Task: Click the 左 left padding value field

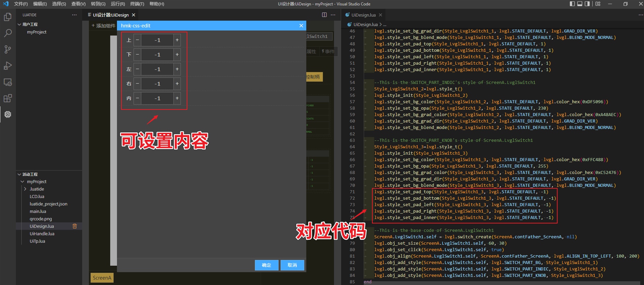Action: 157,70
